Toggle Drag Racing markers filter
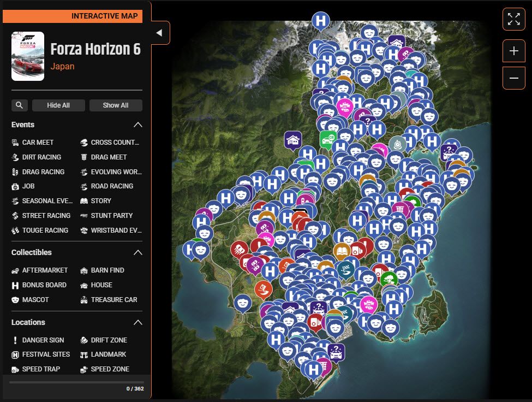Viewport: 532px width, 402px height. [38, 172]
